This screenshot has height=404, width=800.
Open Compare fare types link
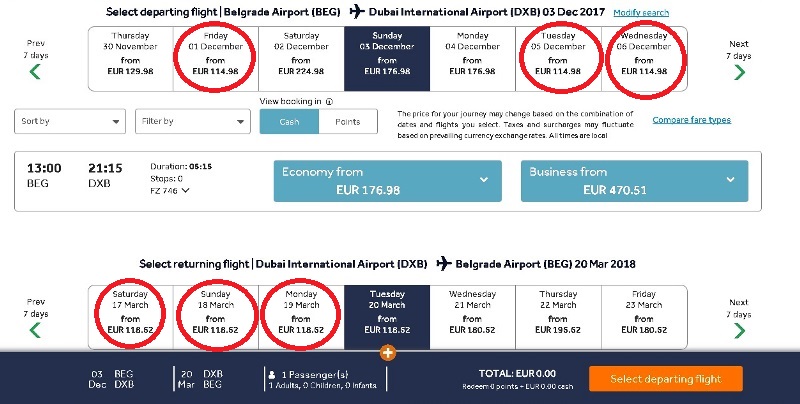click(x=691, y=120)
